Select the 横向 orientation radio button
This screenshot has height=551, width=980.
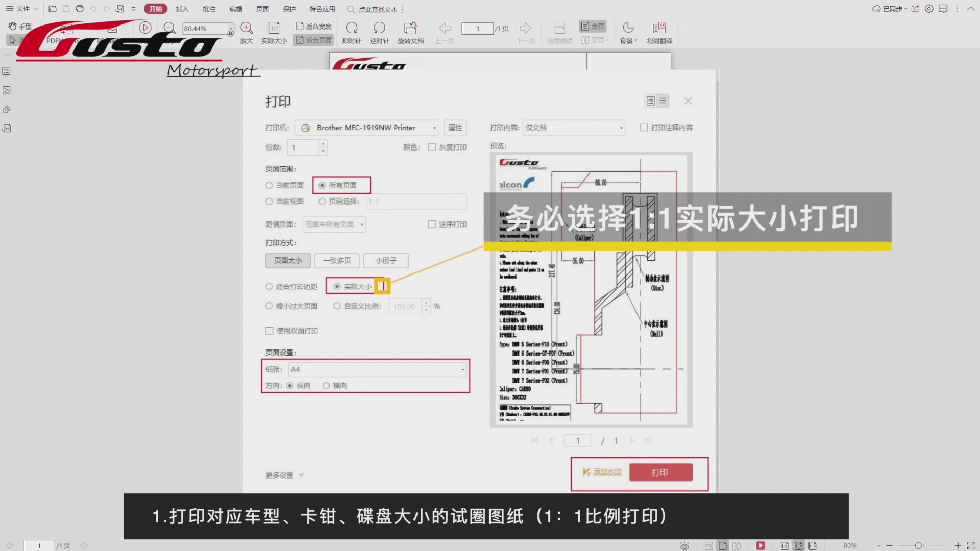[x=326, y=386]
